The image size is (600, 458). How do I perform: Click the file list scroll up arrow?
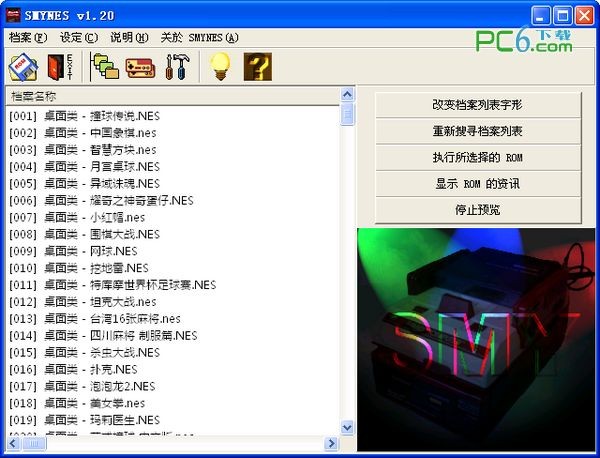347,94
